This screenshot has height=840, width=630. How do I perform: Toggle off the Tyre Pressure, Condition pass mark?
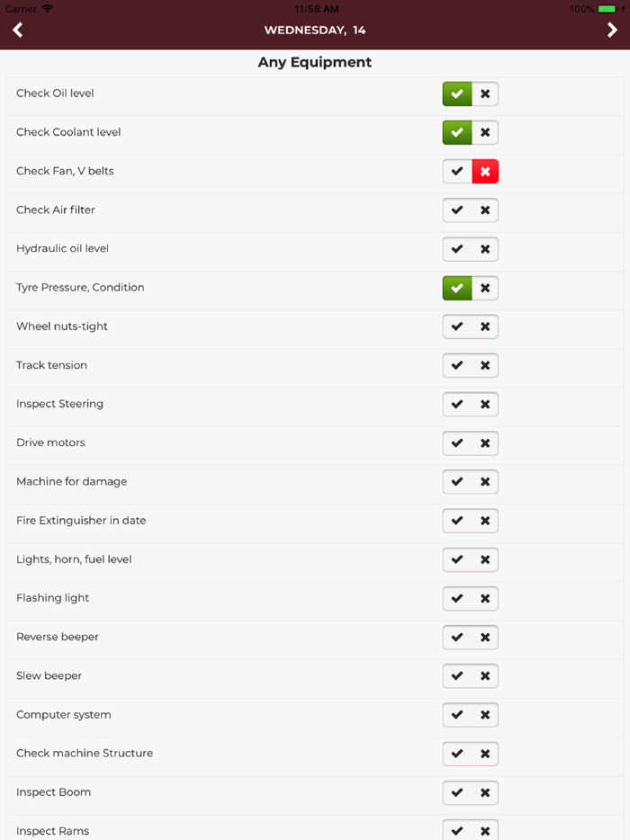[x=456, y=288]
